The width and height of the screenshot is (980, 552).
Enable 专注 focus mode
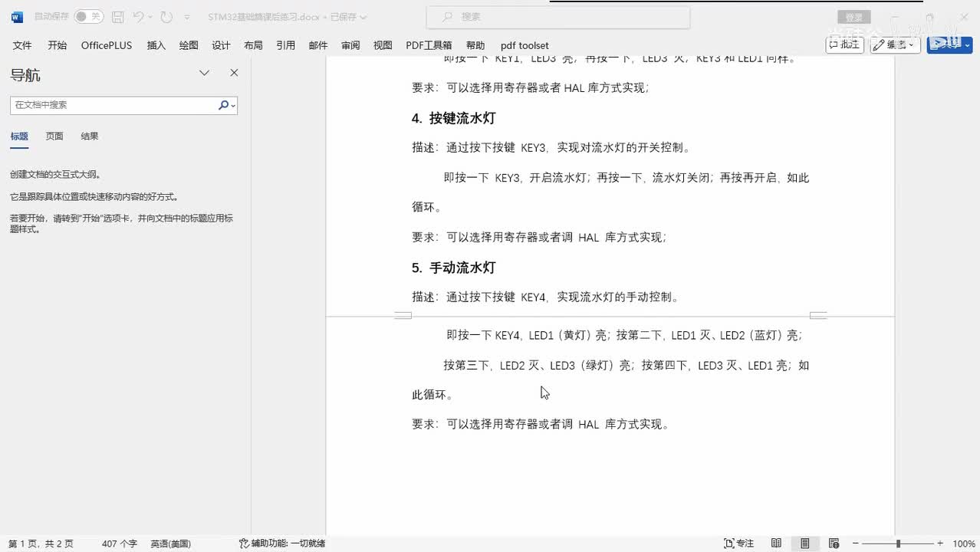coord(739,544)
